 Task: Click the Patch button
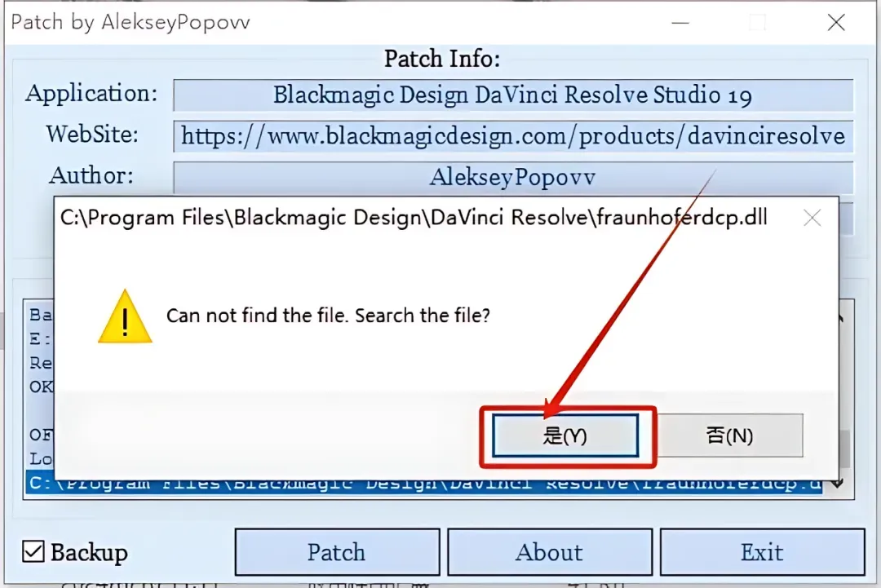point(337,552)
